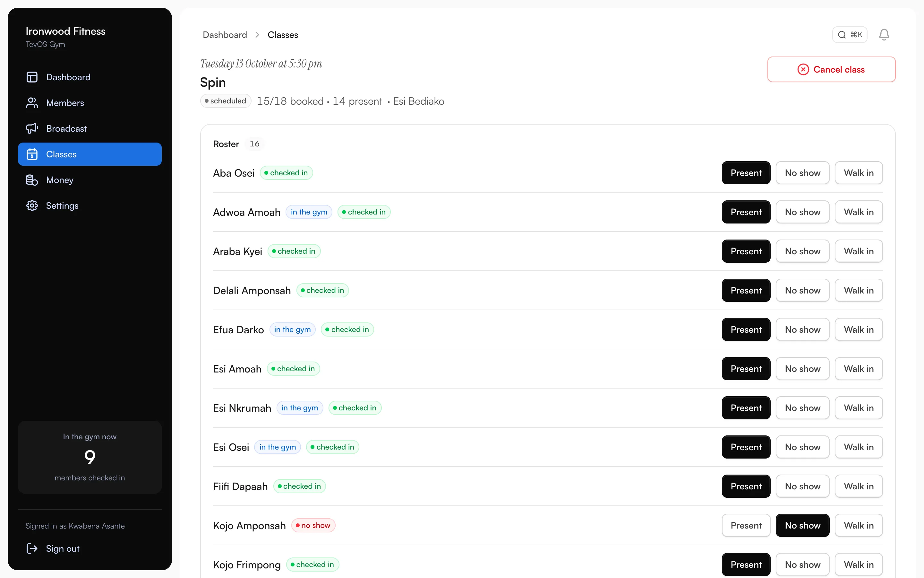
Task: Open the Members menu item label
Action: (x=65, y=103)
